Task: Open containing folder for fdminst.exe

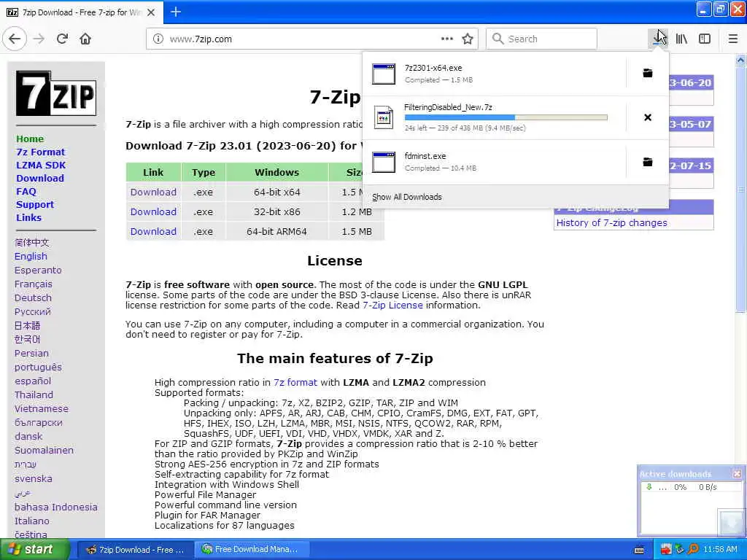Action: 648,162
